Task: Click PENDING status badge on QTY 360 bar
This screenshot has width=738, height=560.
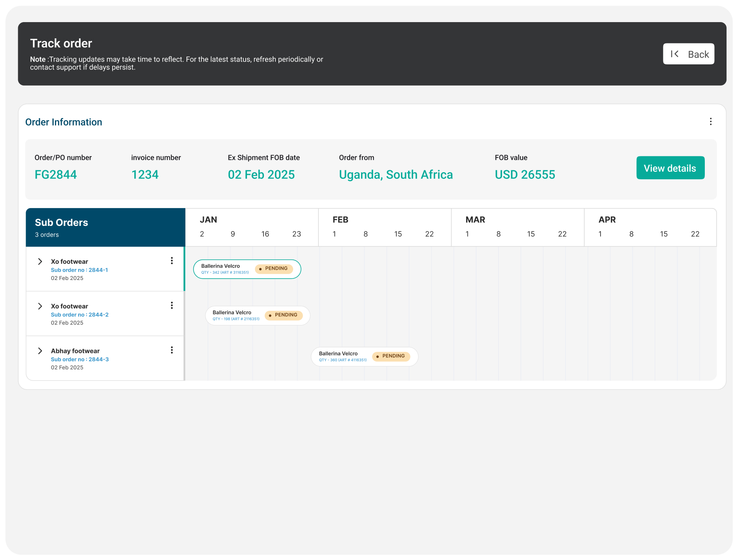Action: coord(391,356)
